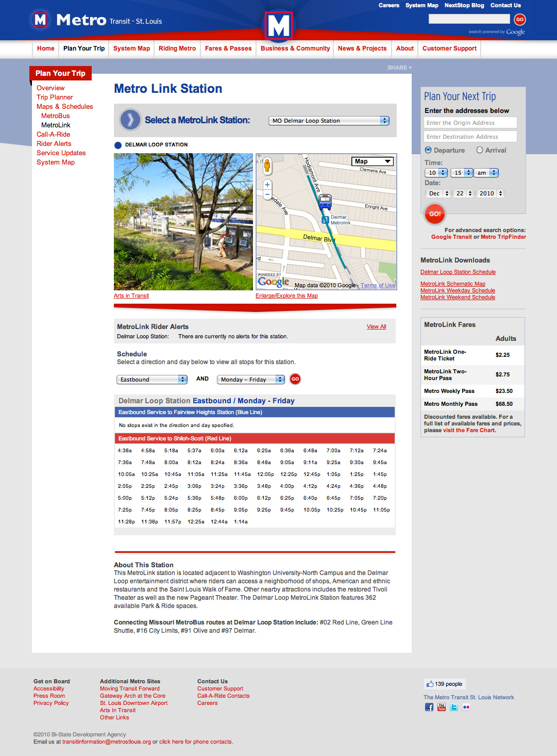Select the Arrival radio button

480,150
